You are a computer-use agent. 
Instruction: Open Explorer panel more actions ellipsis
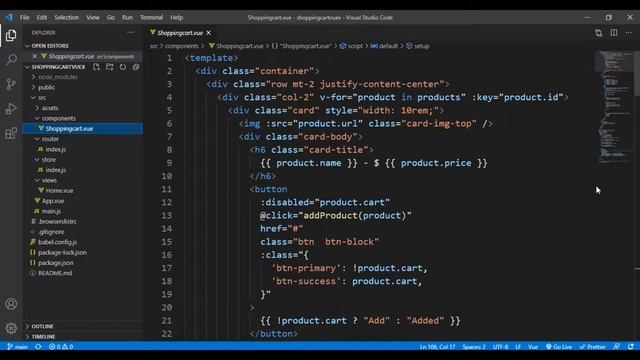tap(130, 33)
